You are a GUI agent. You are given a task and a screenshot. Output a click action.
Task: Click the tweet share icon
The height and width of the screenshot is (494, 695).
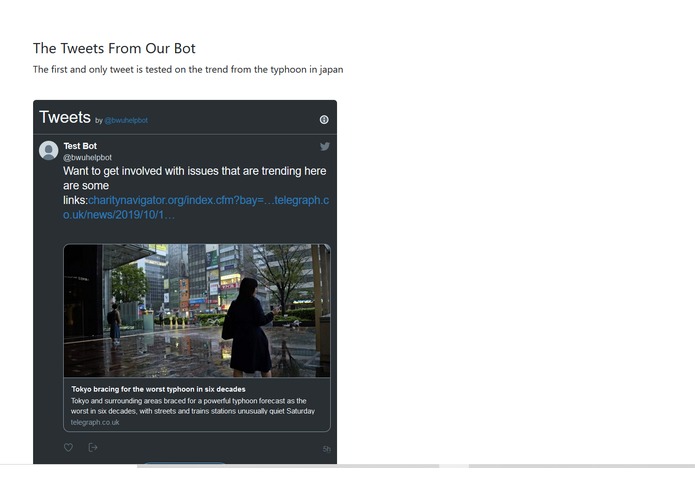click(x=93, y=447)
